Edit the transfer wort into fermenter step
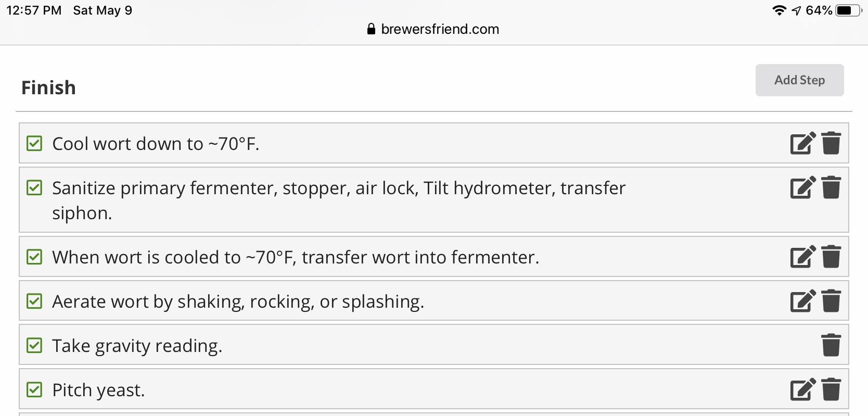868x416 pixels. (x=803, y=257)
